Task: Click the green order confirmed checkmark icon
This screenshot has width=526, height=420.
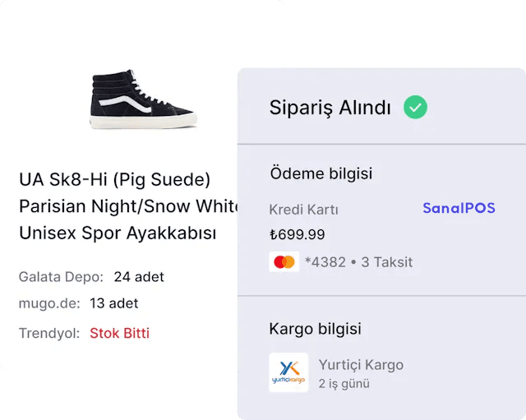Action: (x=415, y=108)
